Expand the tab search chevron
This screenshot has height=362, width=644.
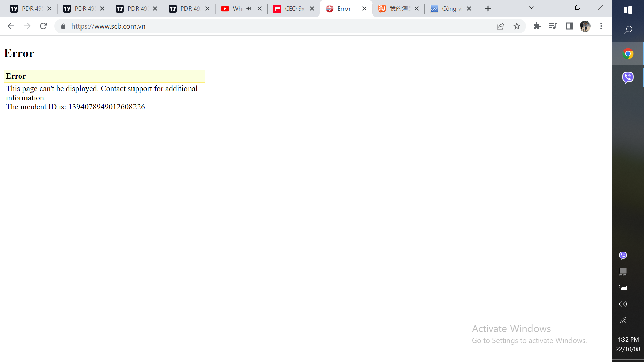point(531,7)
